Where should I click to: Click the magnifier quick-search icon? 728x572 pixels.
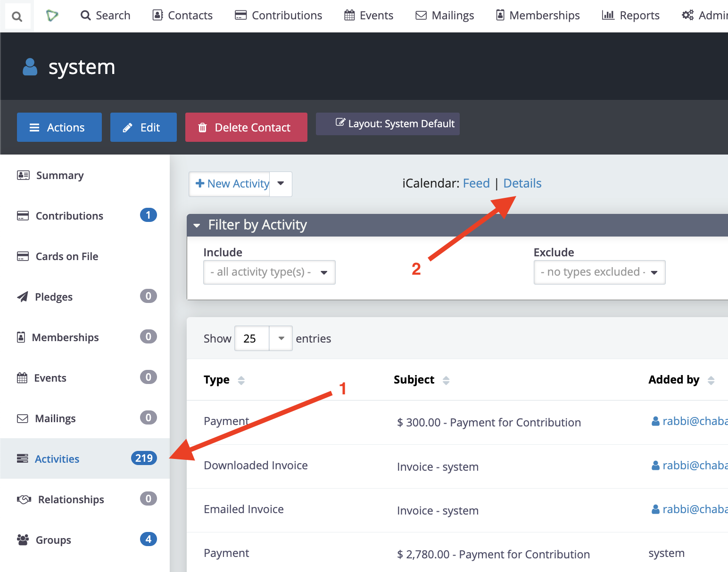click(17, 16)
